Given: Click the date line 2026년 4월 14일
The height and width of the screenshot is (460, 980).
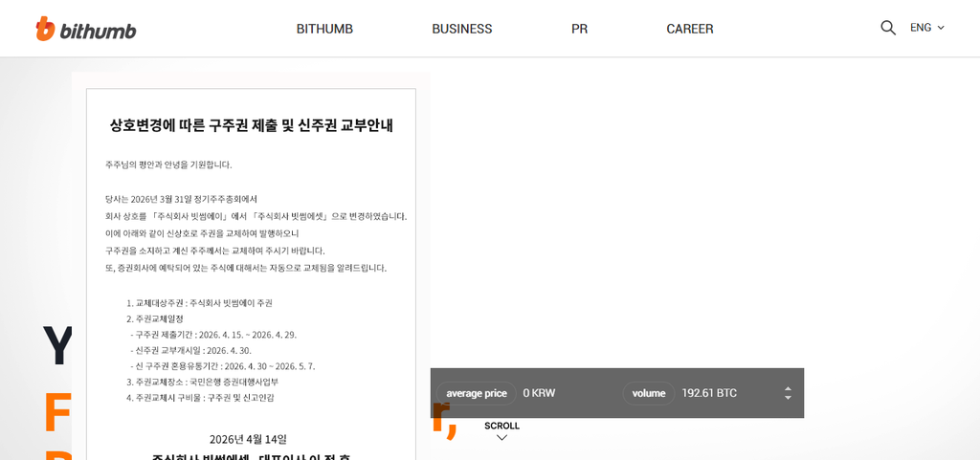Looking at the screenshot, I should [248, 439].
